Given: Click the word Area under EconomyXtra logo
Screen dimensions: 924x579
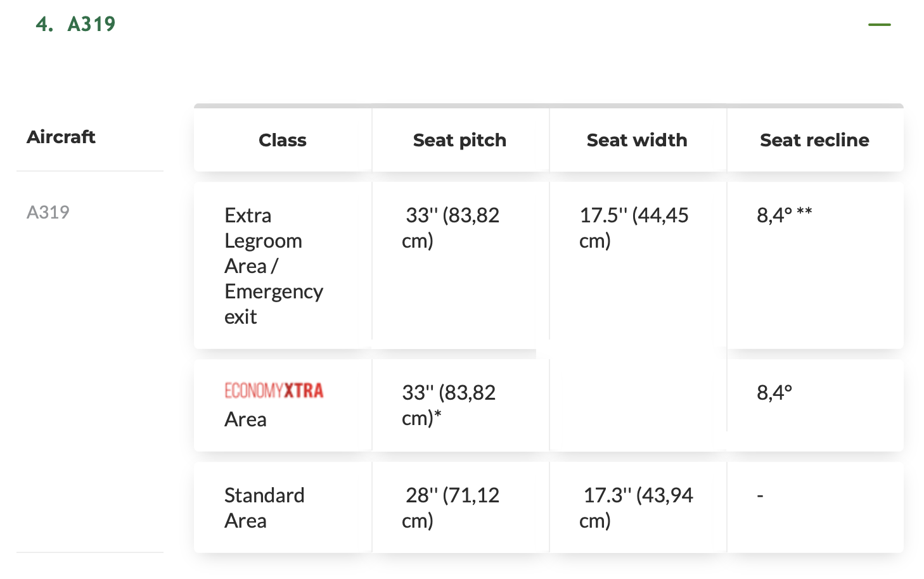Looking at the screenshot, I should point(245,419).
